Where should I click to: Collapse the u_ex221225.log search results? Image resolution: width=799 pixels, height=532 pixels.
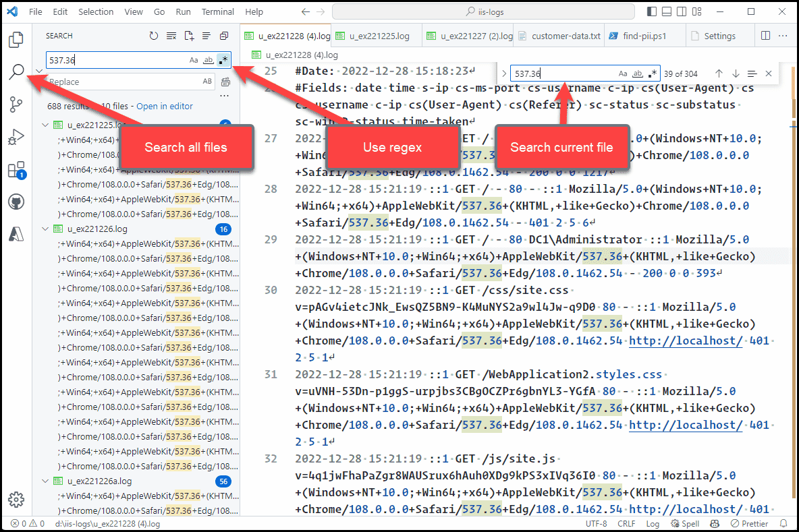[x=45, y=124]
